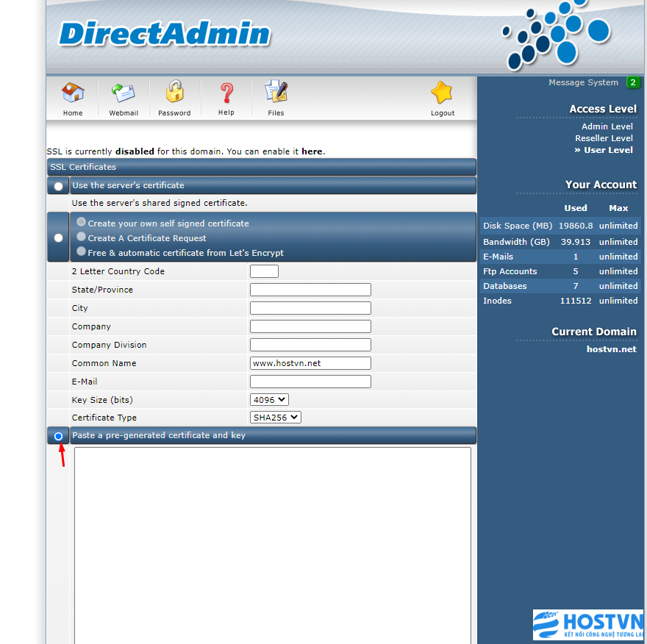Viewport: 647px width, 644px height.
Task: Open the Message System link
Action: pos(584,82)
